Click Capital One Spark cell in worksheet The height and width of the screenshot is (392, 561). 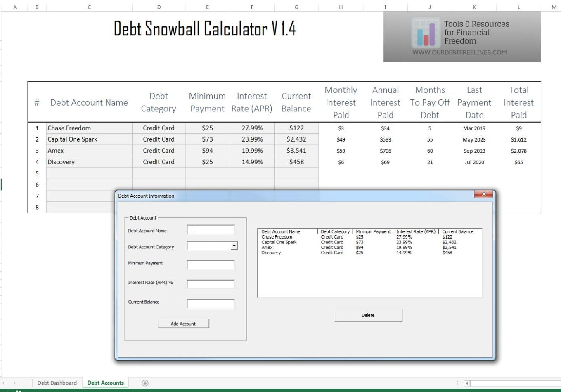click(x=89, y=139)
